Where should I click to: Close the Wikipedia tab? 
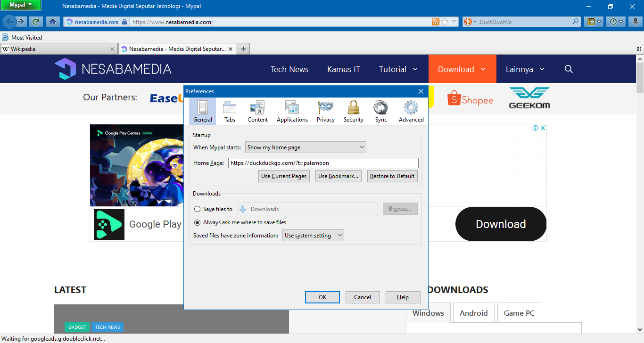(112, 49)
